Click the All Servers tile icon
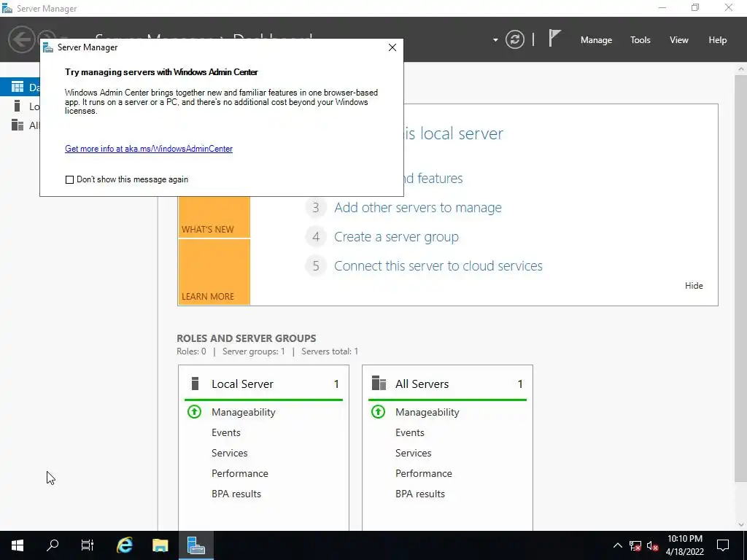Viewport: 747px width, 560px height. click(x=379, y=384)
